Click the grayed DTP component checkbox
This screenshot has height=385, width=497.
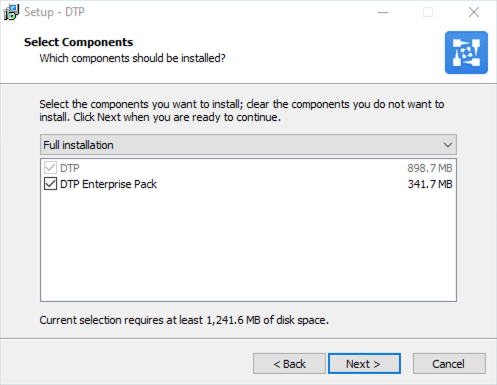(50, 168)
